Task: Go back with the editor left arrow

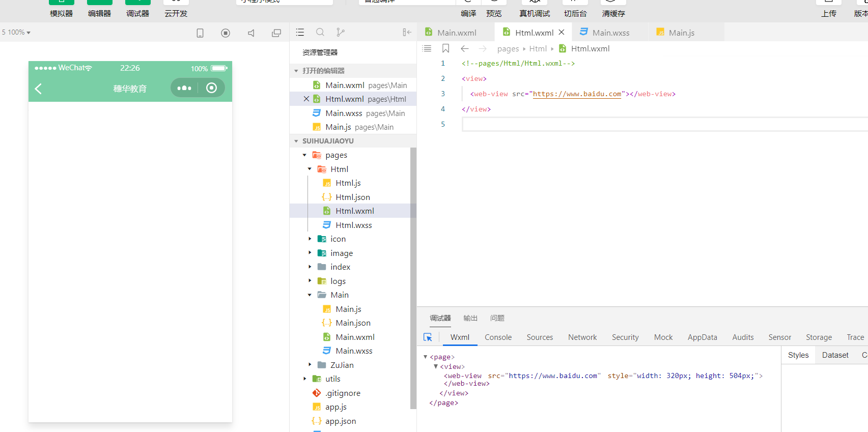Action: click(464, 48)
